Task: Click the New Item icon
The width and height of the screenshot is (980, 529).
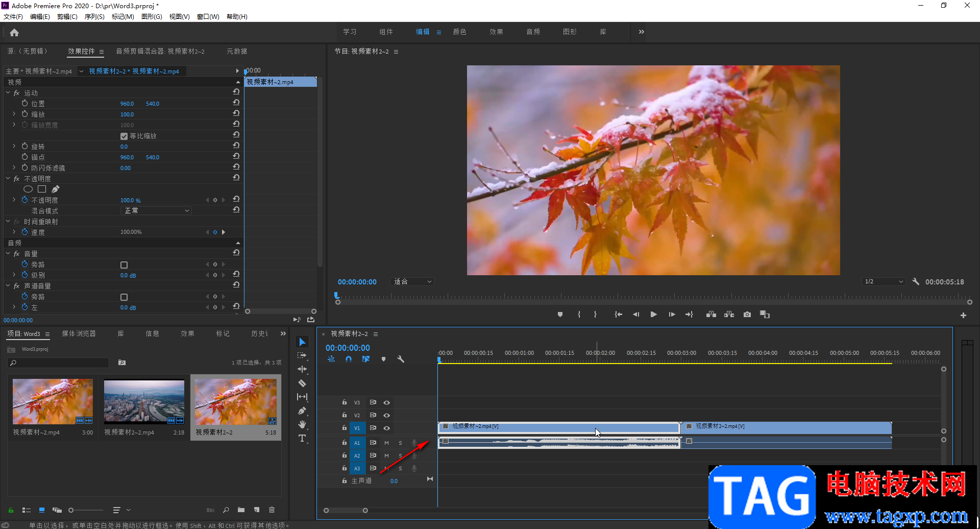Action: pos(257,510)
